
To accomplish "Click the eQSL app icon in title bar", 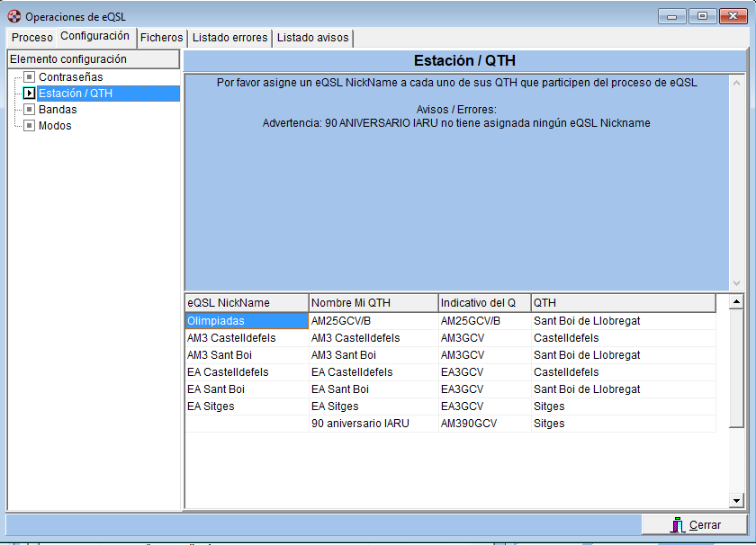I will coord(13,16).
